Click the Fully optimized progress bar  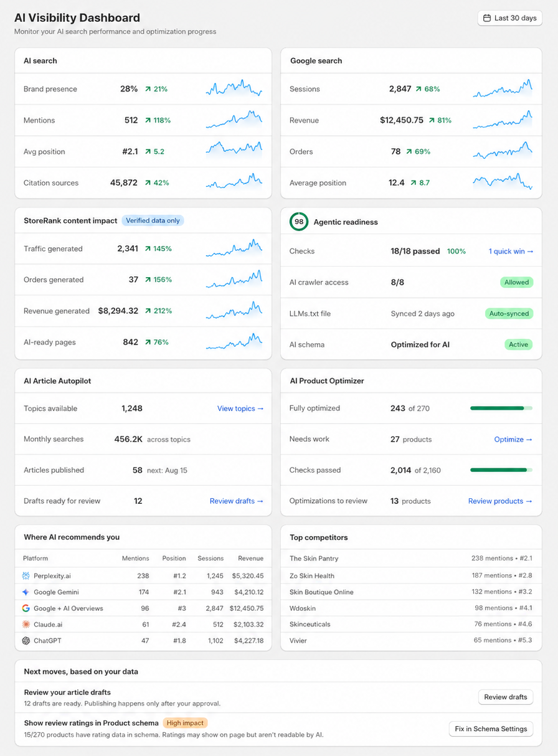[501, 409]
